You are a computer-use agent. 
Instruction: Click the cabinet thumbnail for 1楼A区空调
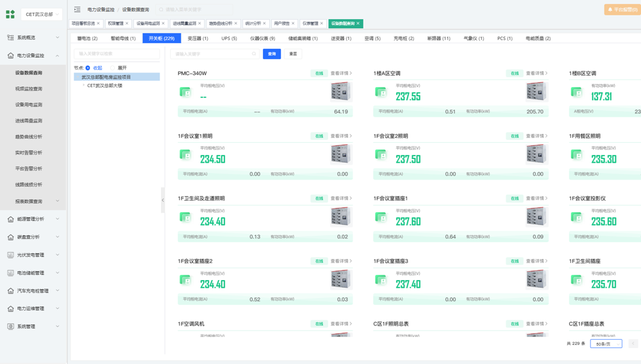[x=536, y=92]
